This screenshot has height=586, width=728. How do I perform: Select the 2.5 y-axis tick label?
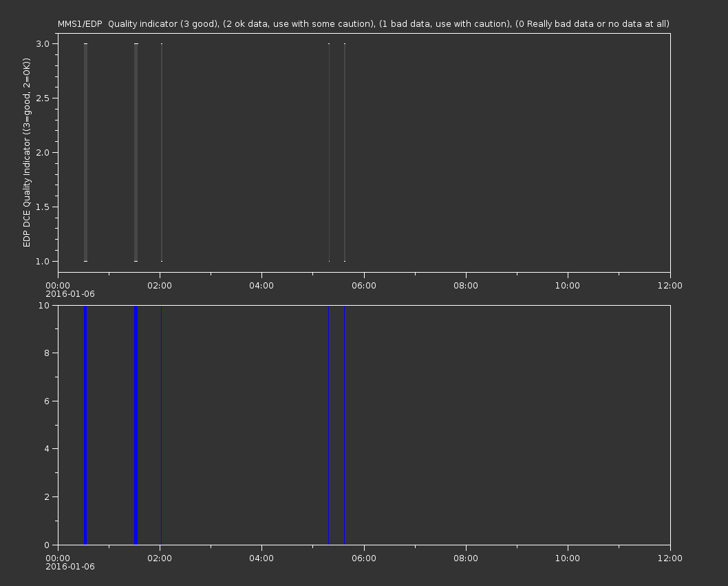click(43, 98)
